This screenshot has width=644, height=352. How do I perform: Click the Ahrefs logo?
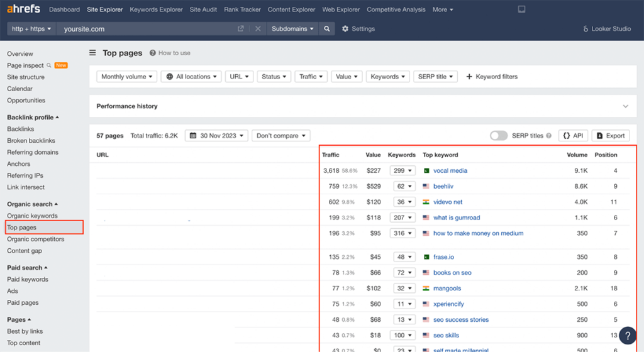tap(23, 9)
